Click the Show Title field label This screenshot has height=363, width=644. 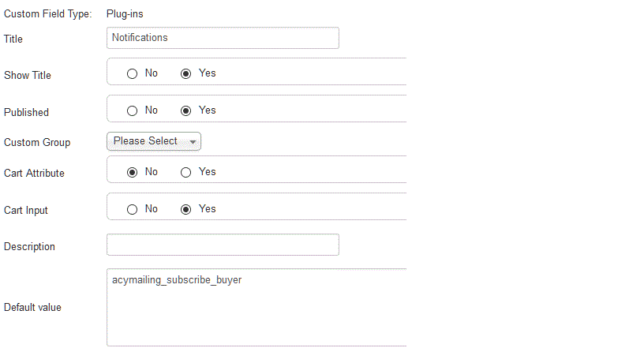pos(28,76)
